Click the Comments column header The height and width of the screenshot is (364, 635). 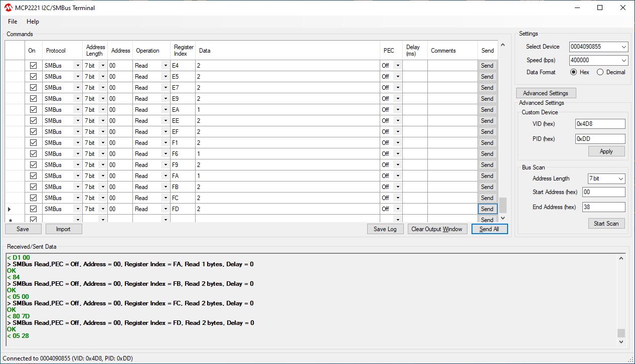pyautogui.click(x=452, y=51)
